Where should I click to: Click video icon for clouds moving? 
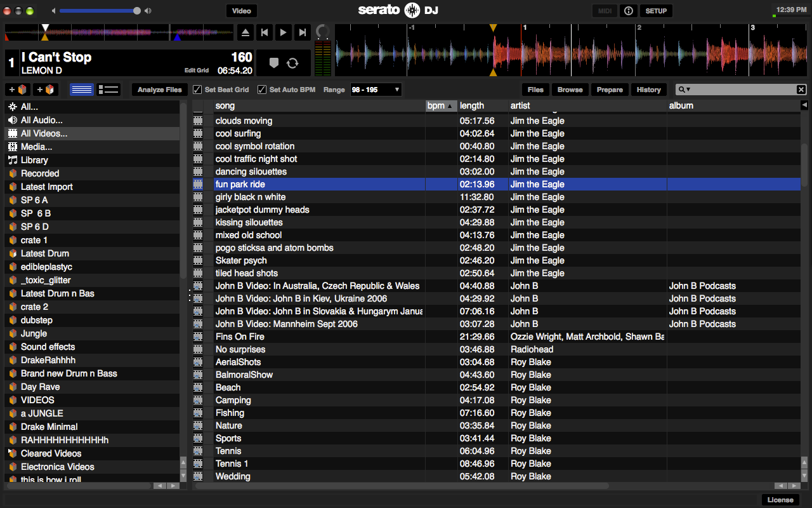[198, 121]
